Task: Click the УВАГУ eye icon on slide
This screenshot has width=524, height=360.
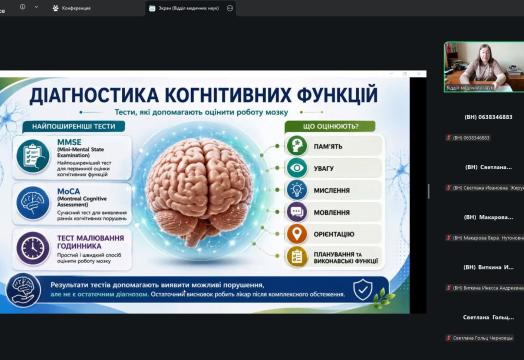Action: pyautogui.click(x=296, y=168)
